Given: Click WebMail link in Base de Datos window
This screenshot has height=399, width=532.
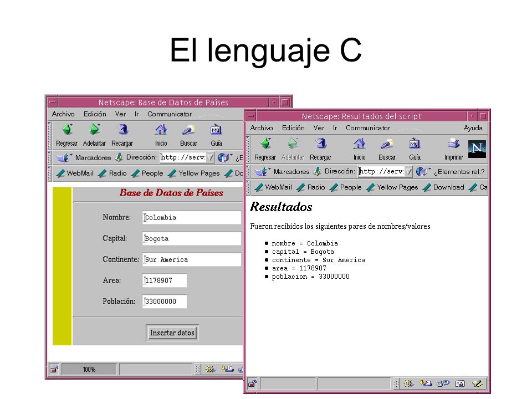Looking at the screenshot, I should click(75, 173).
